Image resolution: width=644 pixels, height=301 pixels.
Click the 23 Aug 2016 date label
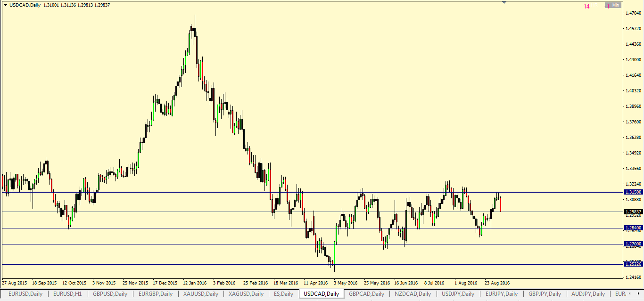tap(497, 283)
